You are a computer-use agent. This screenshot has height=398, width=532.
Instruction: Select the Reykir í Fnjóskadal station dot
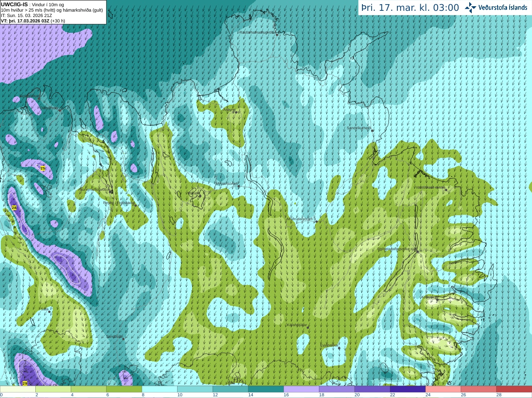coord(135,205)
